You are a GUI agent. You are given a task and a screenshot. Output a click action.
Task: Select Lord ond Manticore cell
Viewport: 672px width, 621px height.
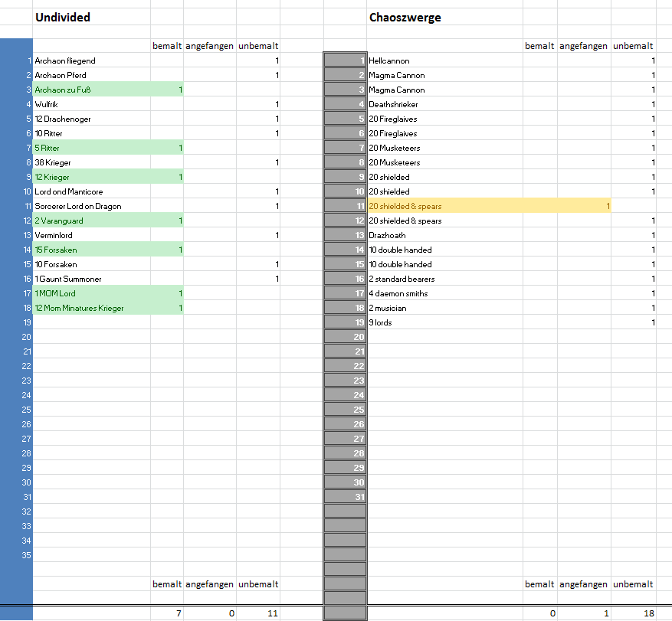click(x=92, y=192)
